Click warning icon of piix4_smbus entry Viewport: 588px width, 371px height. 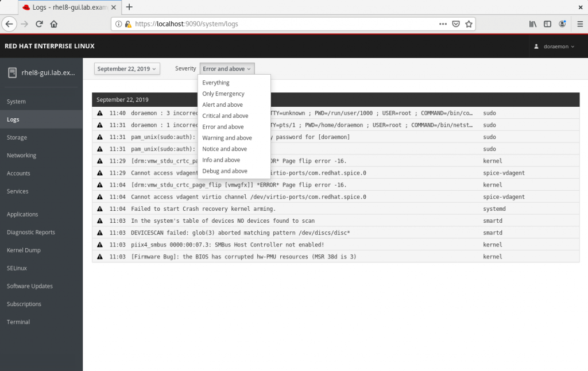pos(100,245)
